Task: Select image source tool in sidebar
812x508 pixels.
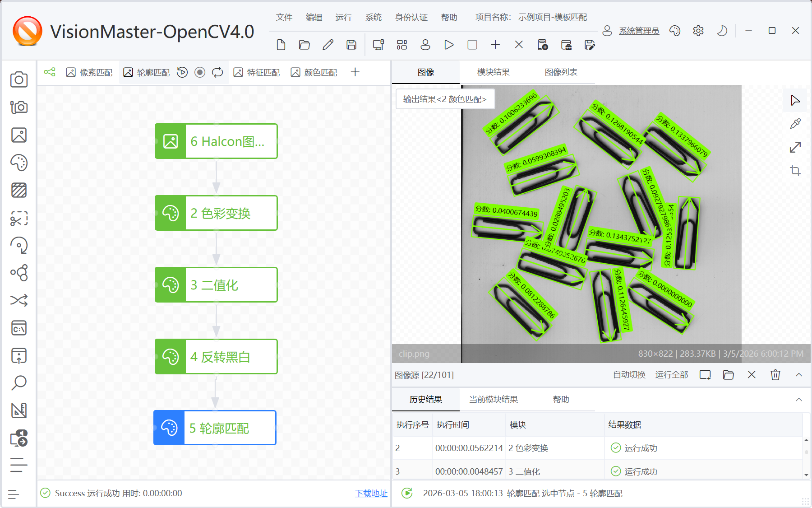Action: 19,135
